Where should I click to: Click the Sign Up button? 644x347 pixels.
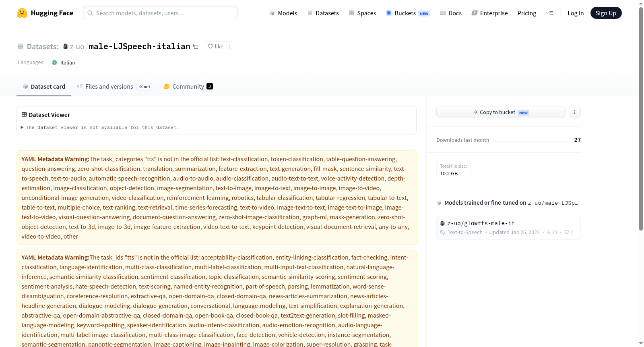[x=606, y=13]
